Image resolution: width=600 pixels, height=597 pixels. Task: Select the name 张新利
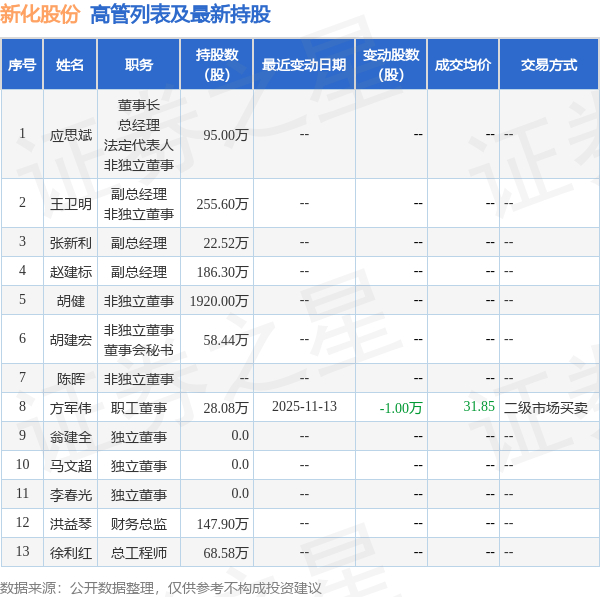click(71, 243)
